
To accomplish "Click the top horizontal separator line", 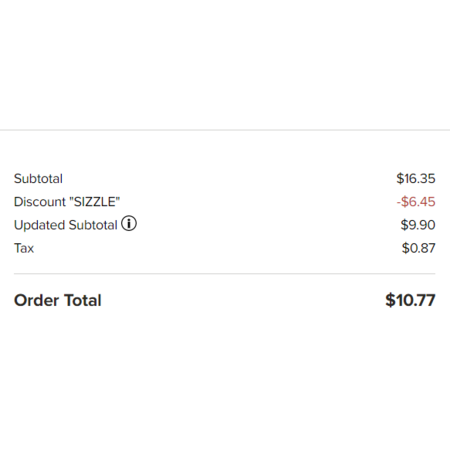I will [x=225, y=130].
